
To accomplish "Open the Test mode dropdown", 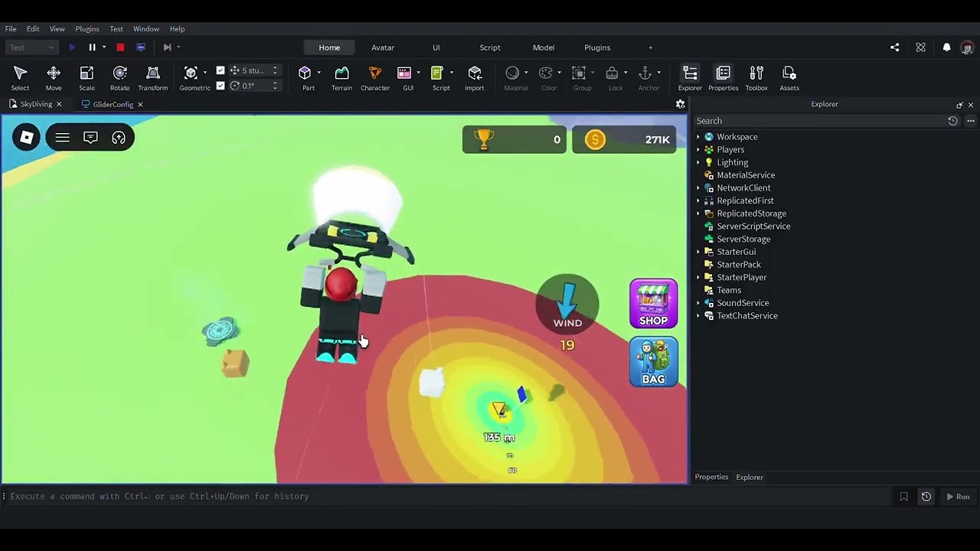I will click(31, 47).
